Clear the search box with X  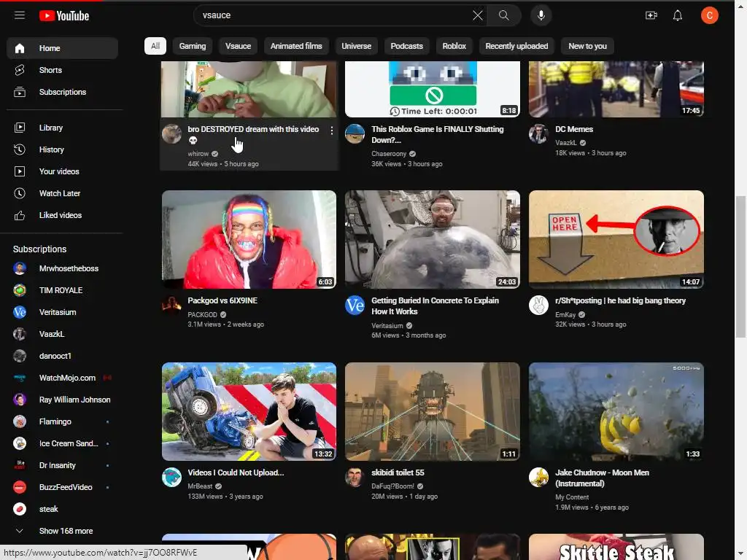[x=477, y=15]
